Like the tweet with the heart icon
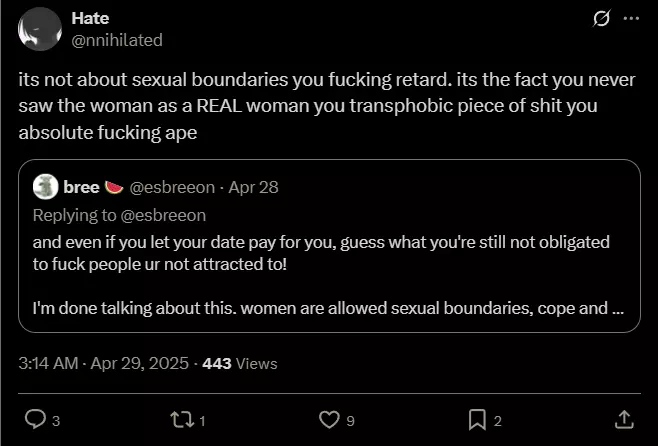658x446 pixels. (x=330, y=420)
